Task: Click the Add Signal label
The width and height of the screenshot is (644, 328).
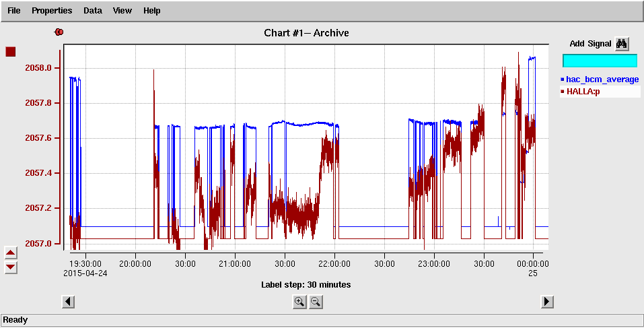Action: pyautogui.click(x=590, y=44)
